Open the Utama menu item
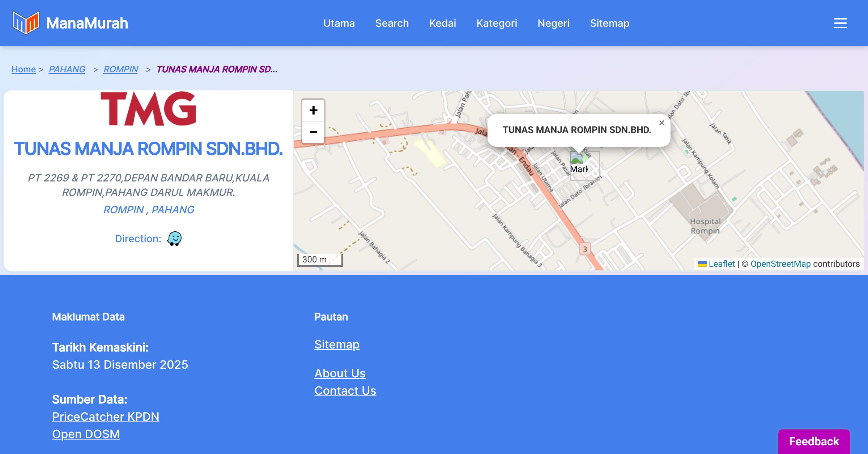The width and height of the screenshot is (868, 454). coord(339,23)
